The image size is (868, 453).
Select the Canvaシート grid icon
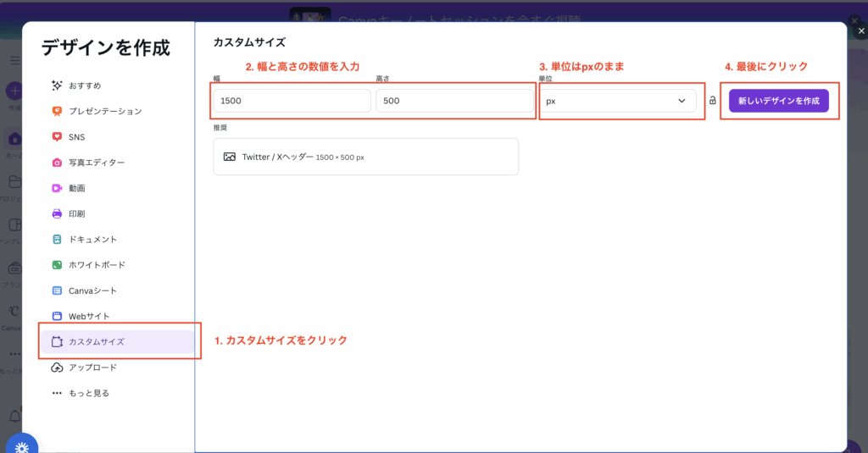57,290
